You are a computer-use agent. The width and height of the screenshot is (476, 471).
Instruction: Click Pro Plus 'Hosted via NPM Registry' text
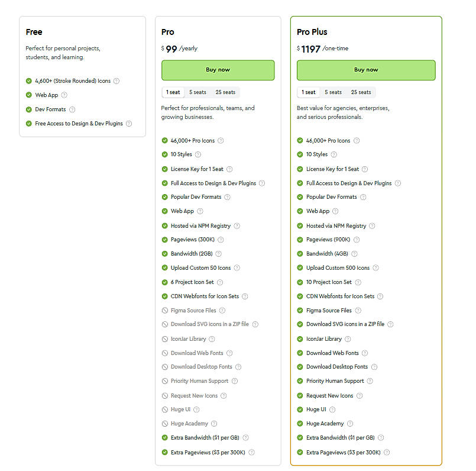click(336, 226)
